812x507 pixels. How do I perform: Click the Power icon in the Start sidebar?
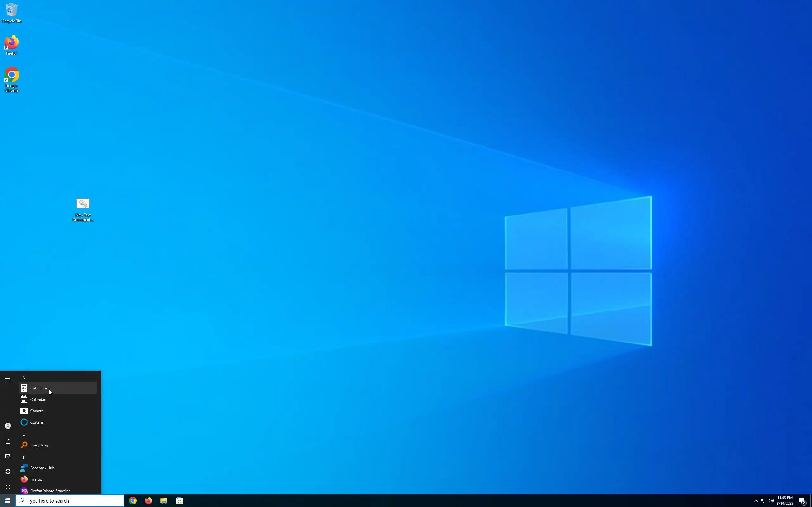pos(8,486)
